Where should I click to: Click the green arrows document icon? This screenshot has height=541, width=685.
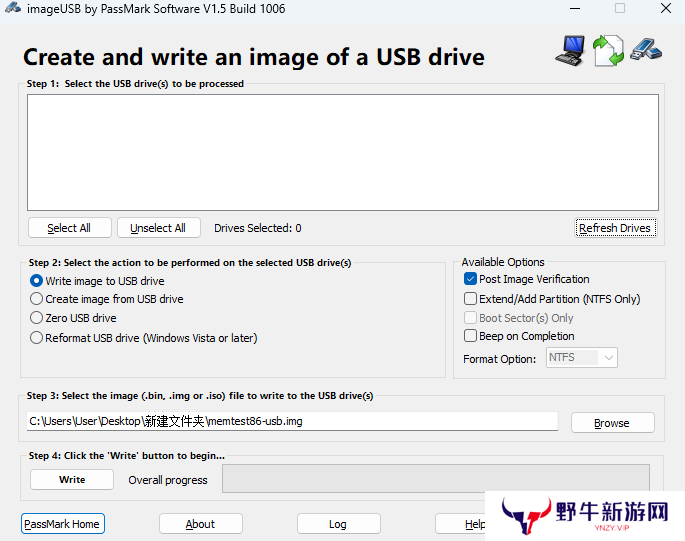(608, 51)
